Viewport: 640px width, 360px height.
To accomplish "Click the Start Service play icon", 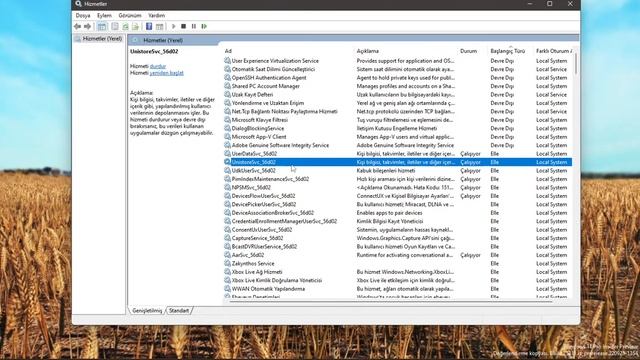I will [173, 27].
